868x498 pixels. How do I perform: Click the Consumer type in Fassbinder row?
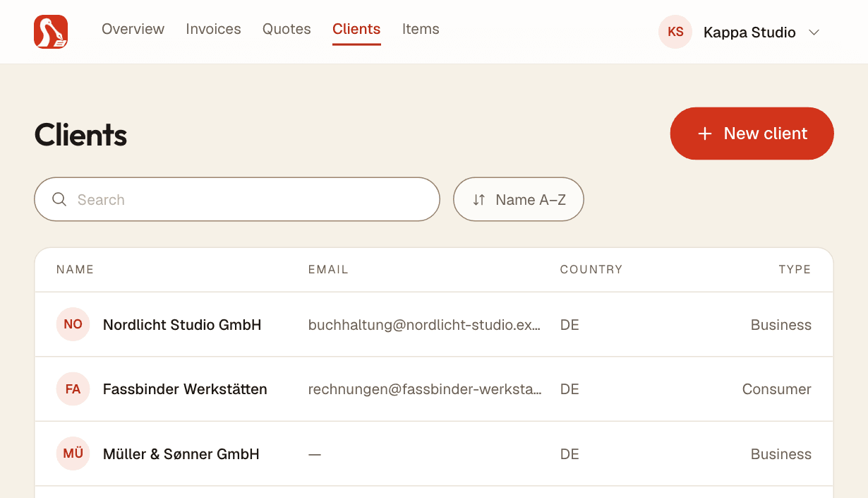tap(777, 389)
